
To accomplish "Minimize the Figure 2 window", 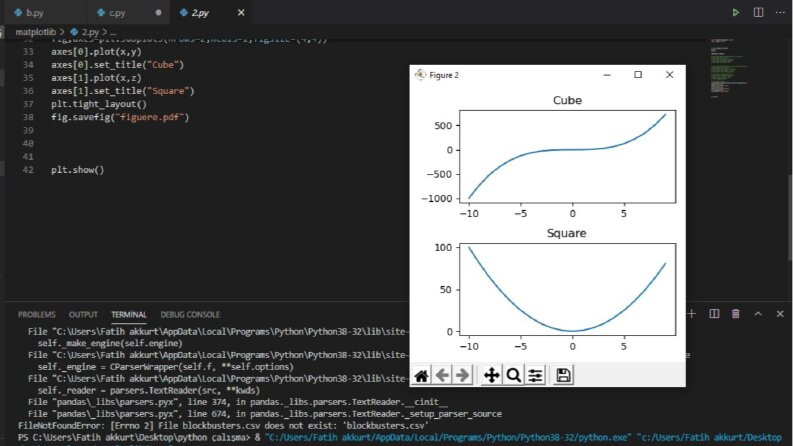I will pos(607,75).
